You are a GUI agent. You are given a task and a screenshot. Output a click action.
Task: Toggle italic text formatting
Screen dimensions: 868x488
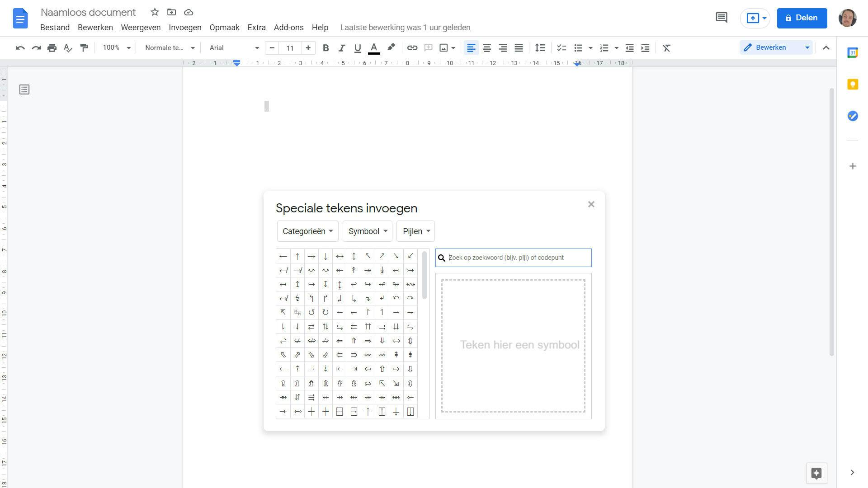pyautogui.click(x=342, y=48)
